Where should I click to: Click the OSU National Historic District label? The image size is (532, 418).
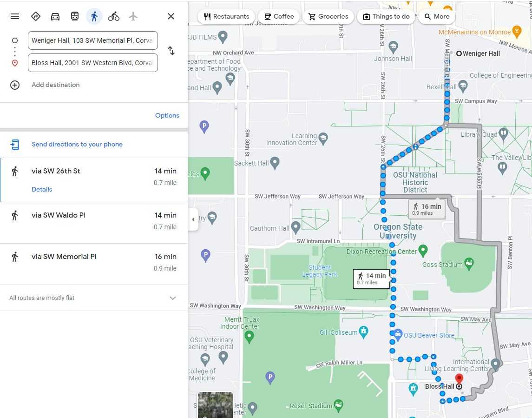pyautogui.click(x=415, y=182)
